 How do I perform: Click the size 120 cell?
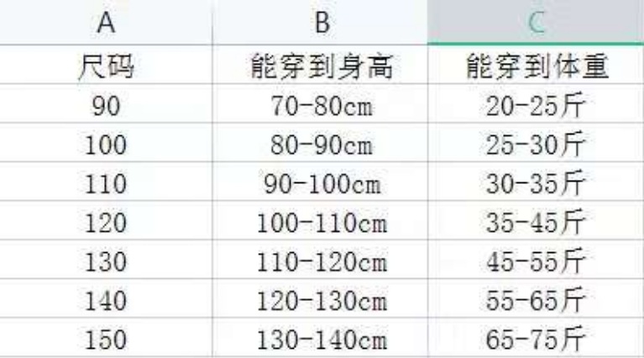click(107, 224)
